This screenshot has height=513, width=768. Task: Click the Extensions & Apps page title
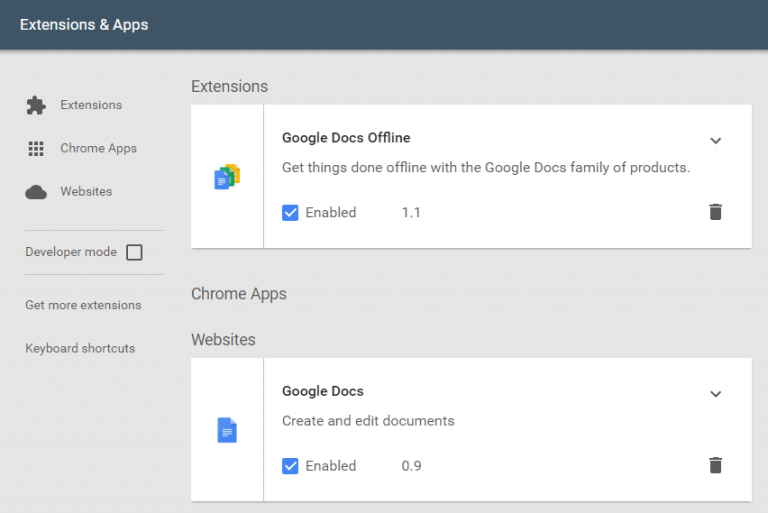(84, 24)
